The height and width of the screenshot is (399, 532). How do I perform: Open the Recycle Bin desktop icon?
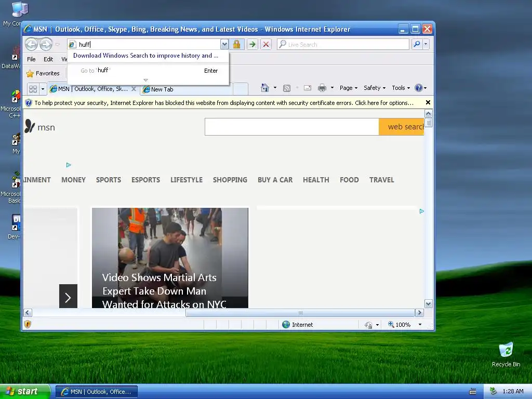[506, 355]
